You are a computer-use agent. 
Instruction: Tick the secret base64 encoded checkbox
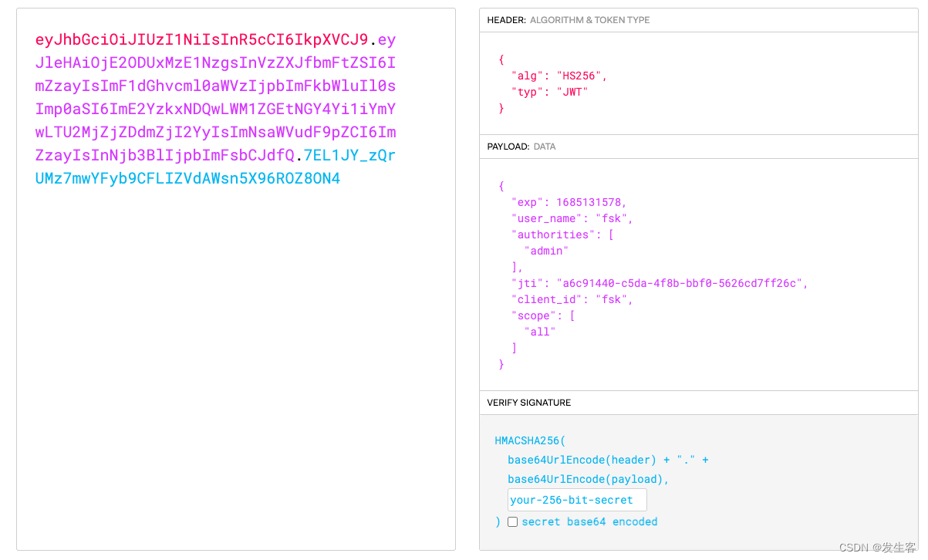pos(512,522)
